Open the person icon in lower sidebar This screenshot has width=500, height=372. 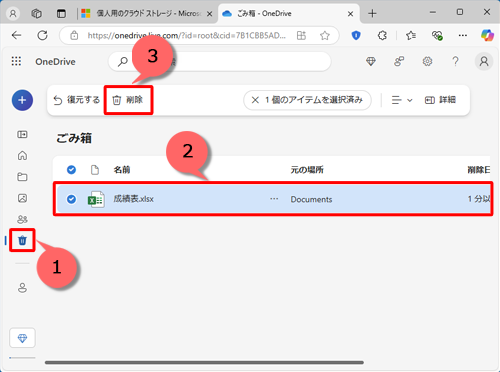pos(22,288)
